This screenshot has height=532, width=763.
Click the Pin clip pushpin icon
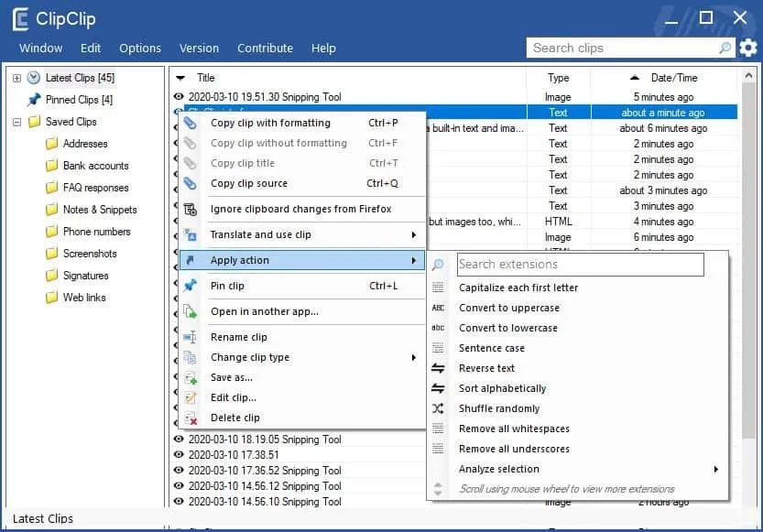[x=191, y=286]
